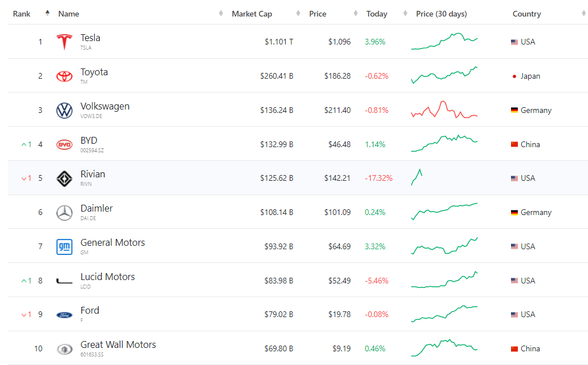Open the Volkswagen company link
This screenshot has width=588, height=365.
[105, 106]
